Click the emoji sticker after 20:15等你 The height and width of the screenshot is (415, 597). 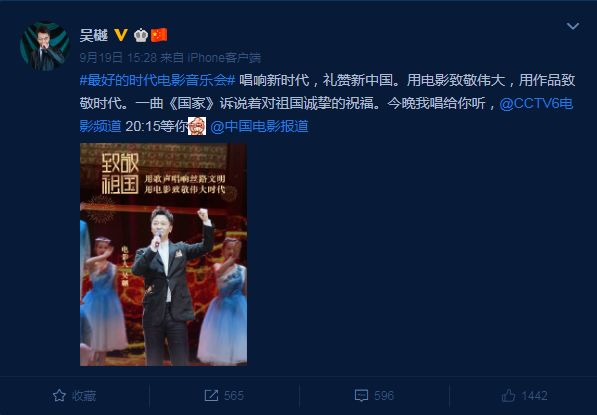click(197, 126)
